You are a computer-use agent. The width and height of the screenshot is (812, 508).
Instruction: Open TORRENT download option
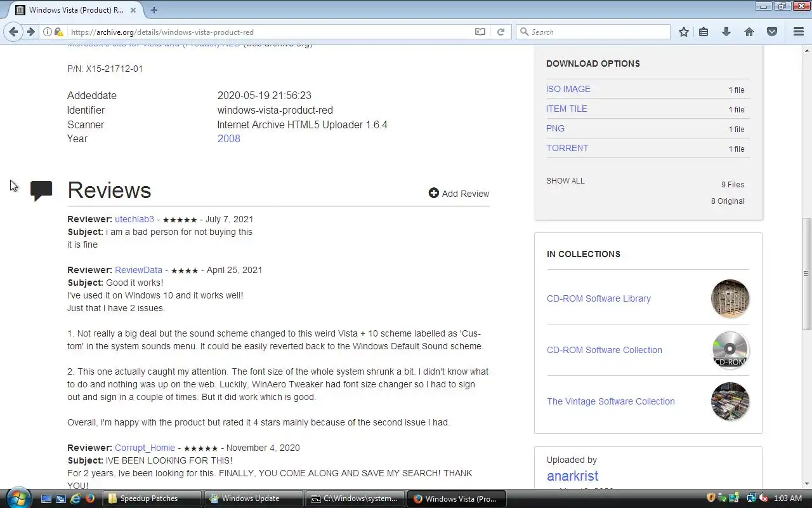point(567,148)
